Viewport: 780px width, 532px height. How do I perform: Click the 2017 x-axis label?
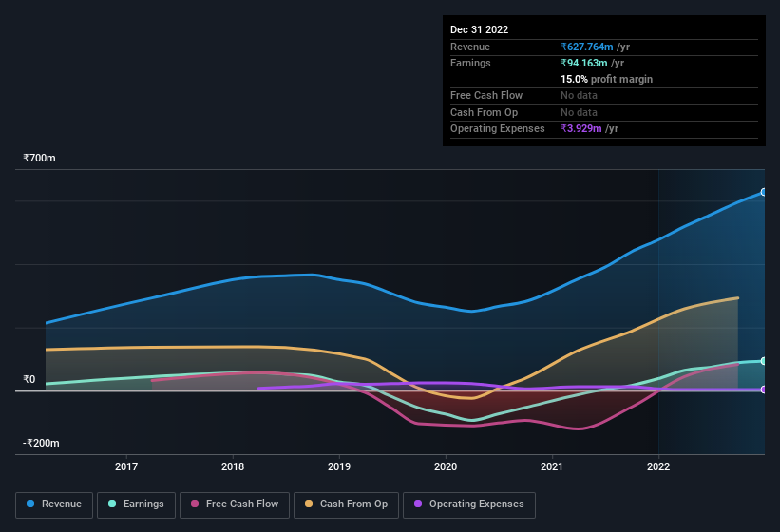pos(126,466)
